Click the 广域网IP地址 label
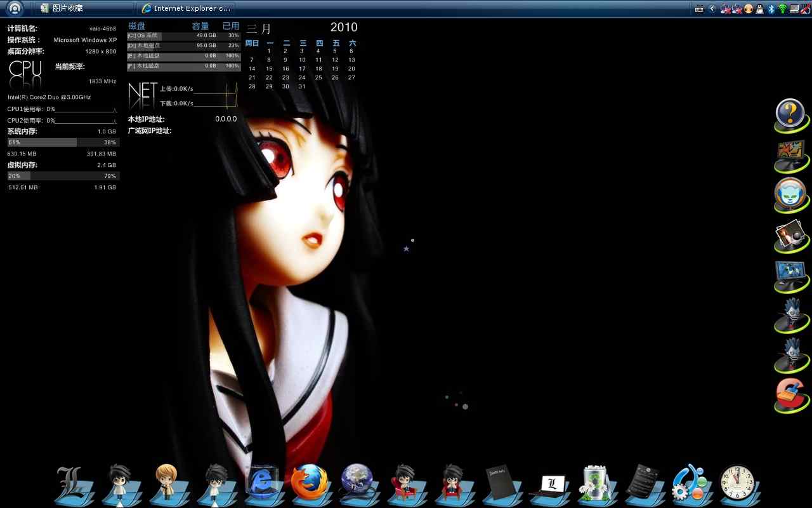Screen dimensions: 812x508 150,131
